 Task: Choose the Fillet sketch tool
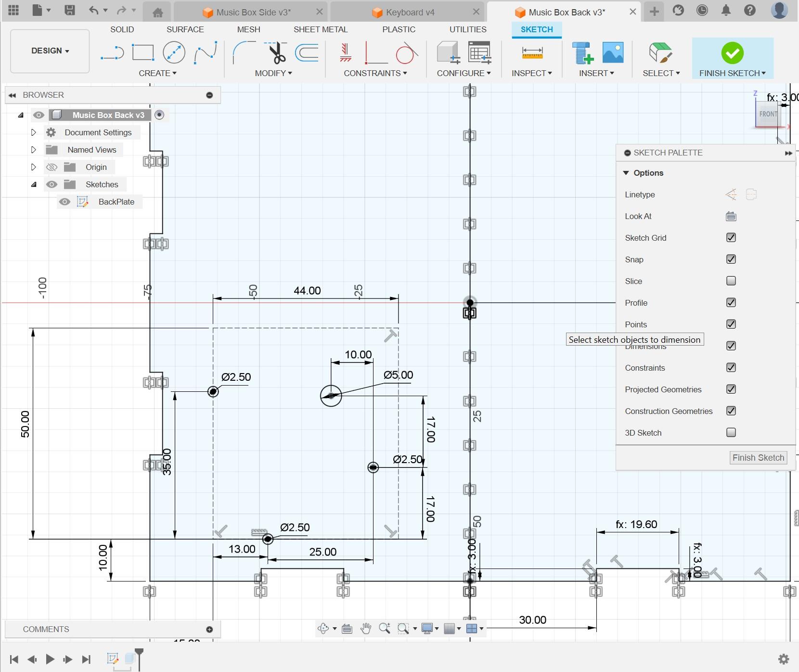(243, 53)
